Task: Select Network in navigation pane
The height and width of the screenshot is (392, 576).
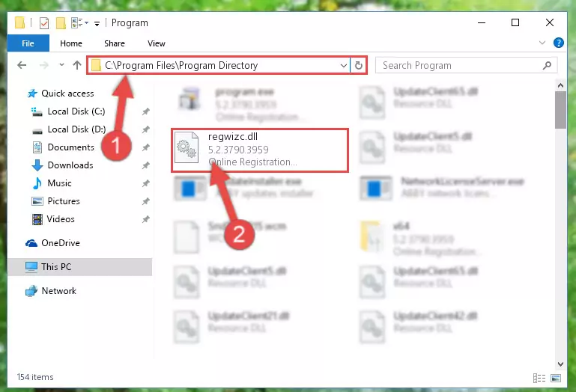Action: 51,291
